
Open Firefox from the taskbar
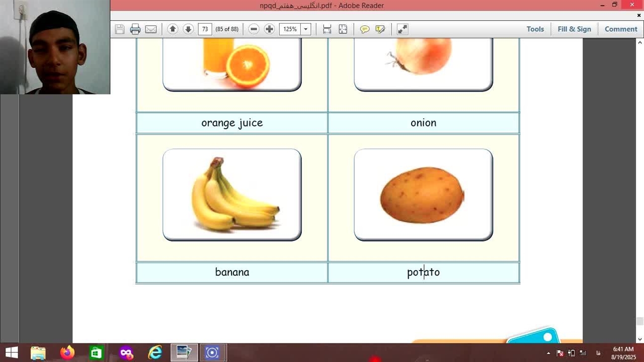coord(67,352)
